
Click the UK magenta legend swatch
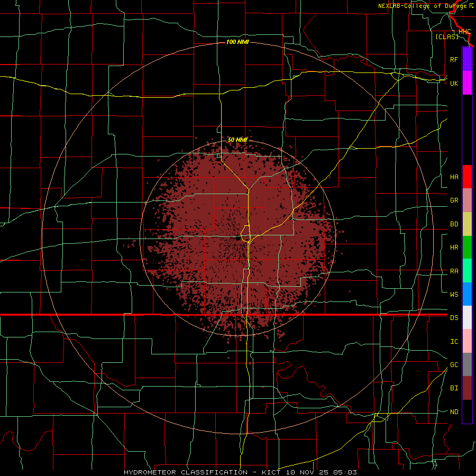[x=467, y=83]
